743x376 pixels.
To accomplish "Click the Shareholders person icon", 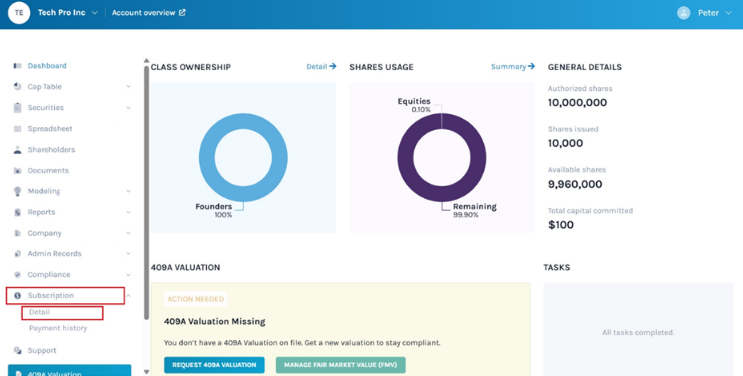I will (18, 150).
